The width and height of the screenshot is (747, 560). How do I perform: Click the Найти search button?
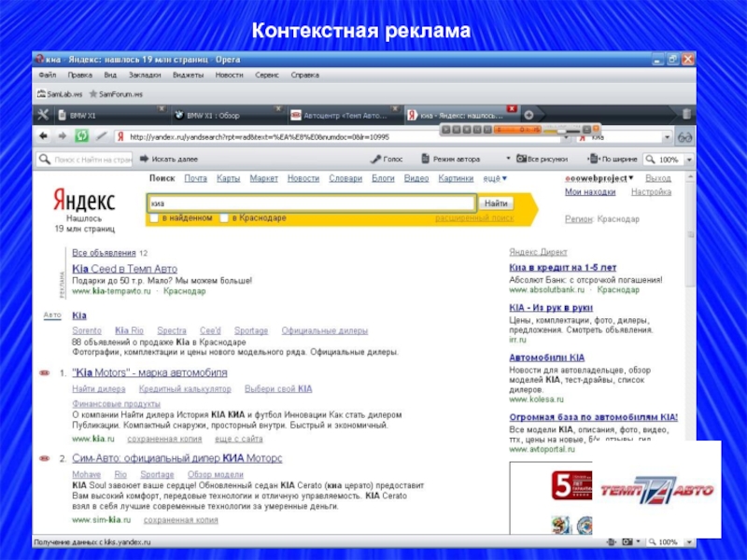(x=496, y=203)
